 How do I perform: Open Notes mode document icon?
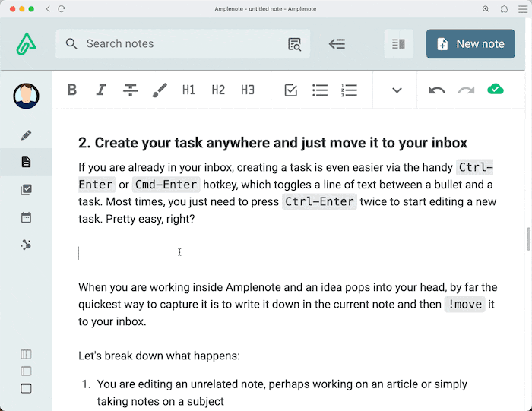point(26,162)
